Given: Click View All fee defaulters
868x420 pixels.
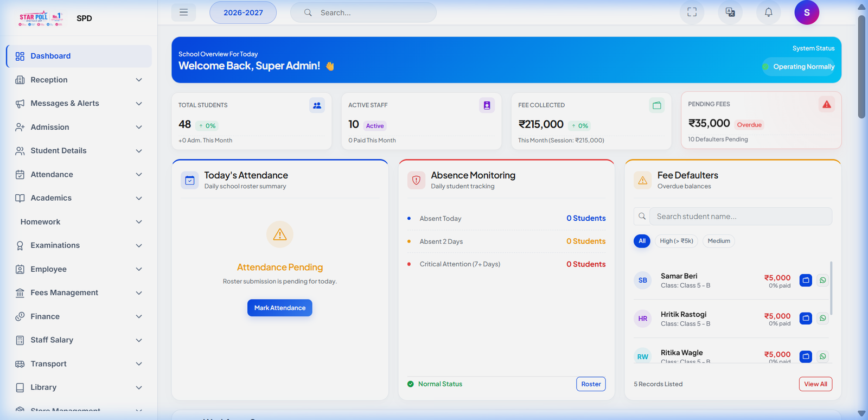Looking at the screenshot, I should pos(815,384).
